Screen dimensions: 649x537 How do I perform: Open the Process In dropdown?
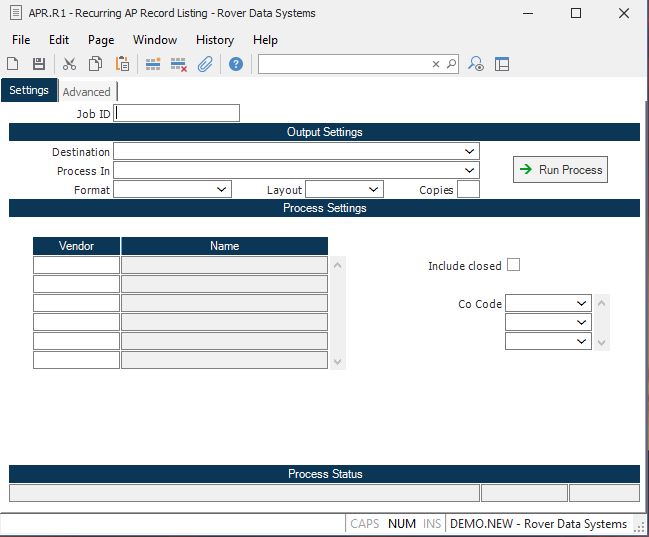tap(470, 171)
